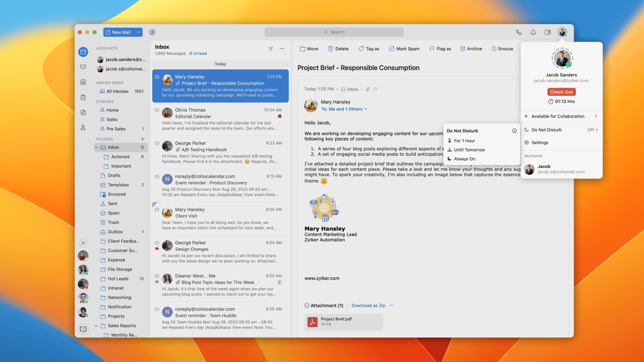Collapse the Inbox folder tree

[x=96, y=147]
